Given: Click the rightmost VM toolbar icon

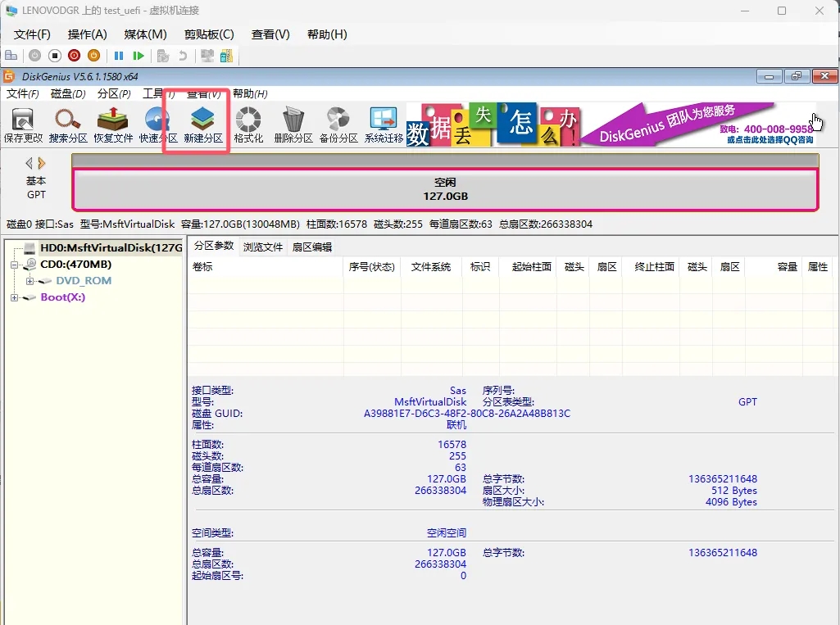Looking at the screenshot, I should click(227, 55).
